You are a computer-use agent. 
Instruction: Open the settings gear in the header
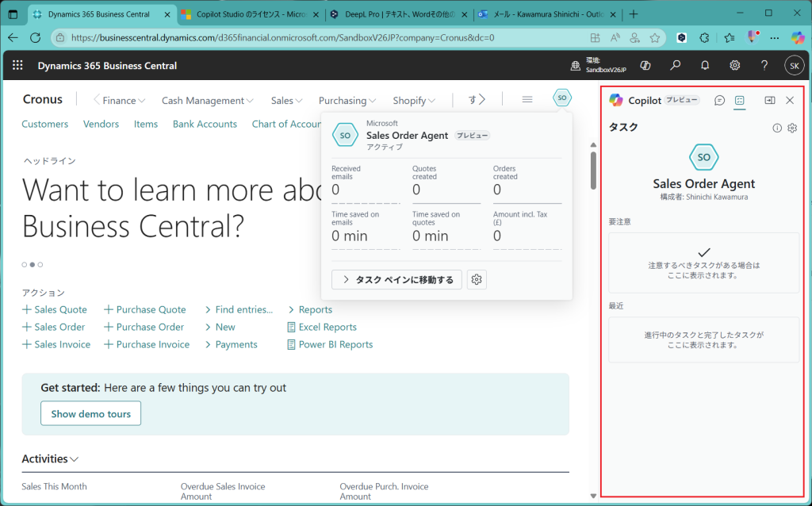pos(735,65)
